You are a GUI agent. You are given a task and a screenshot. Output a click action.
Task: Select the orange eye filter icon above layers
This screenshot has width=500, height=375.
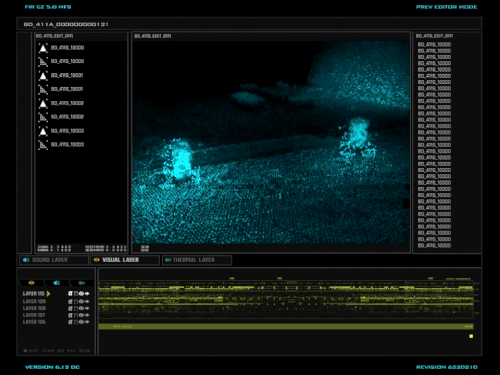point(31,283)
